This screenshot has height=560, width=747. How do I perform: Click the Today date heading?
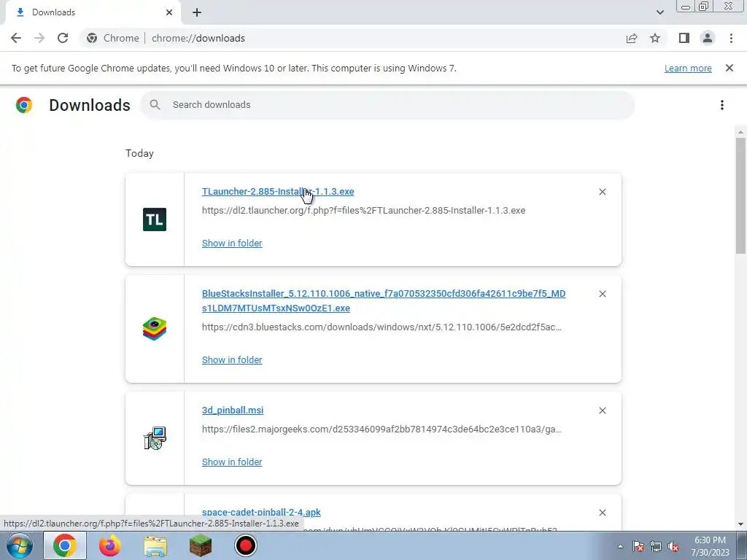pyautogui.click(x=139, y=153)
